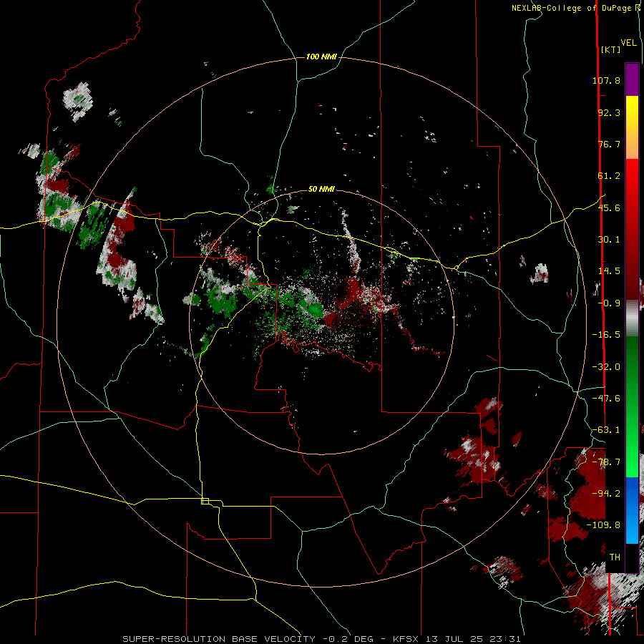Click the 30.1 scale value
The height and width of the screenshot is (644, 644).
(x=609, y=240)
